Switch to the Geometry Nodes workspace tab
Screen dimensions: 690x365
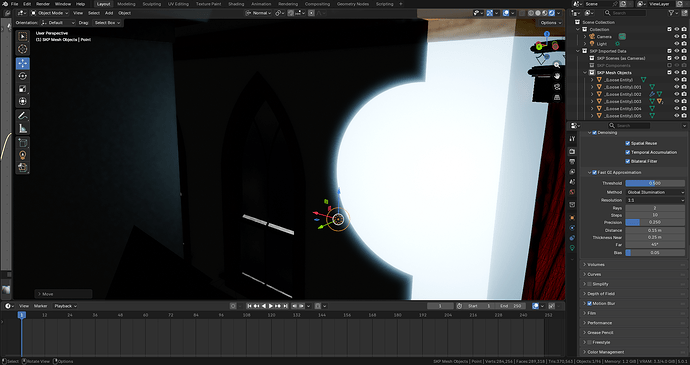pos(353,4)
